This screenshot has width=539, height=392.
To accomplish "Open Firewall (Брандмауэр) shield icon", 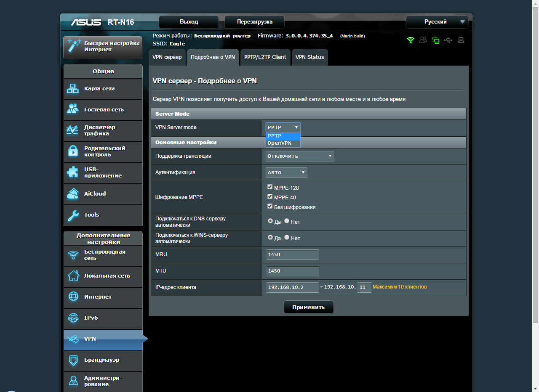I will (x=73, y=360).
